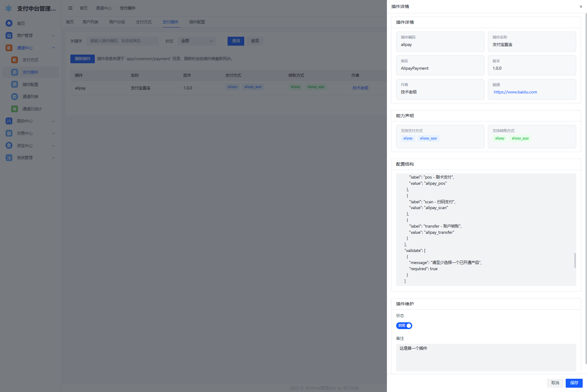The image size is (587, 392).
Task: Click the 通道列表 sidebar icon
Action: pyautogui.click(x=15, y=97)
